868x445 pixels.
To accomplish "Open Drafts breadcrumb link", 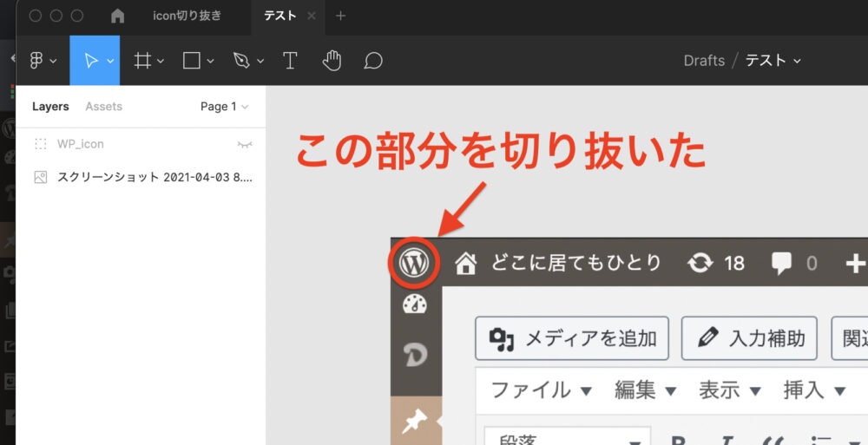I will (x=704, y=61).
